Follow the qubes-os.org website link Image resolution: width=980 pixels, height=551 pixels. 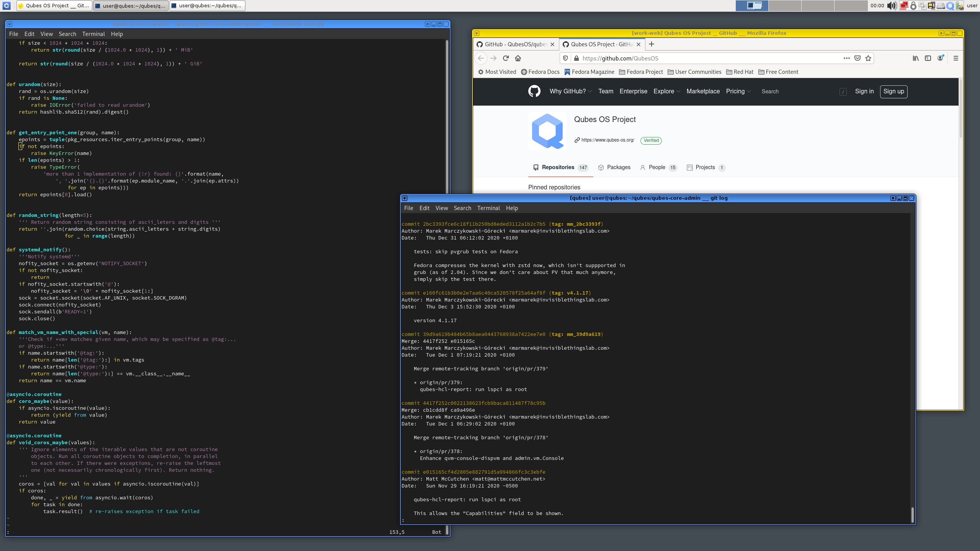point(607,140)
